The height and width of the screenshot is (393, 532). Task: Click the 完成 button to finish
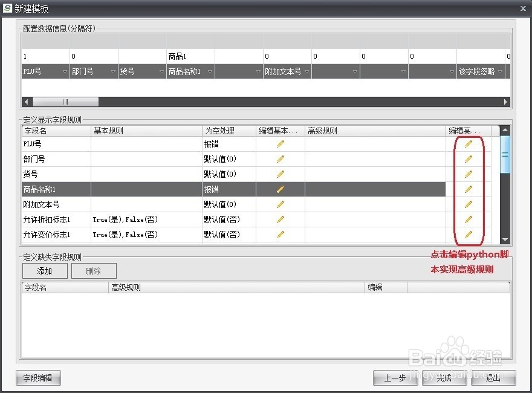[444, 377]
